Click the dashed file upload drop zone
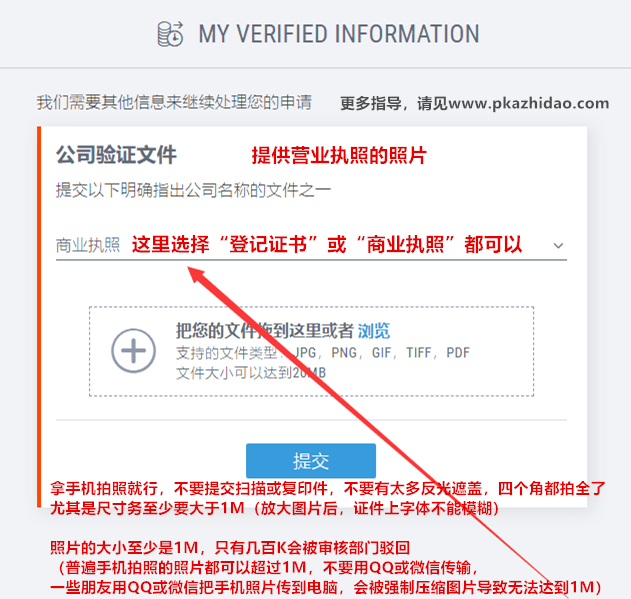 click(x=311, y=351)
